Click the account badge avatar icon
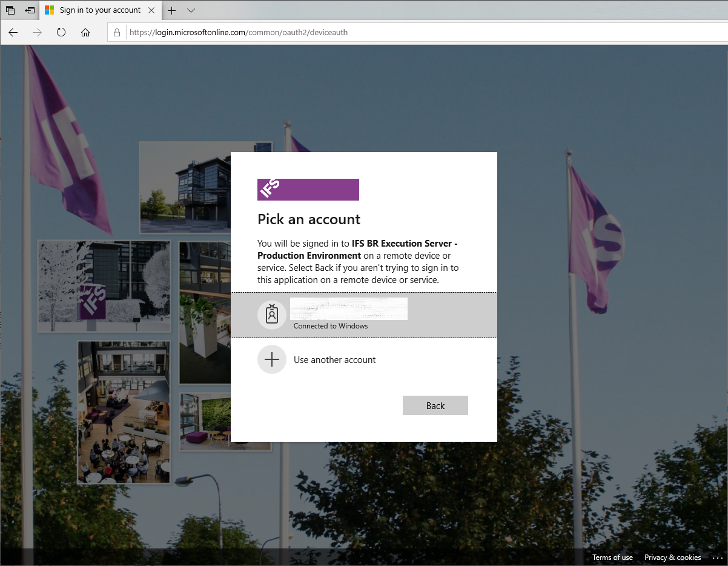The image size is (728, 566). [272, 315]
